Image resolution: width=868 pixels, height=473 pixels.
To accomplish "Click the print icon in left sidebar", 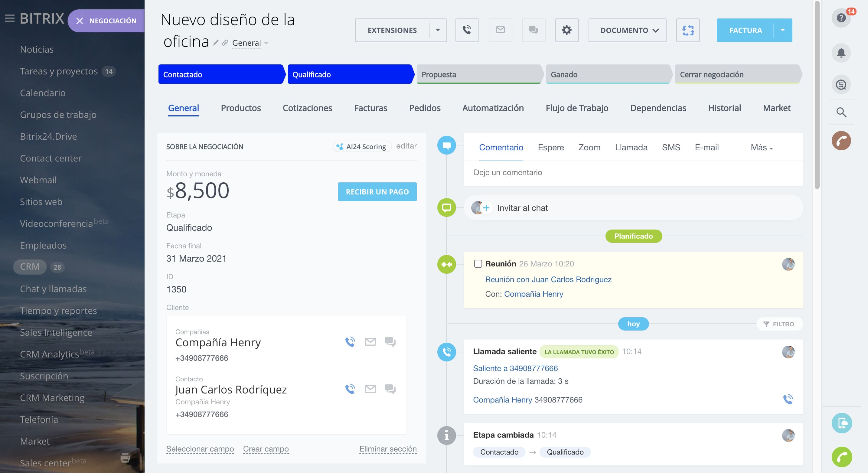I will click(x=125, y=458).
